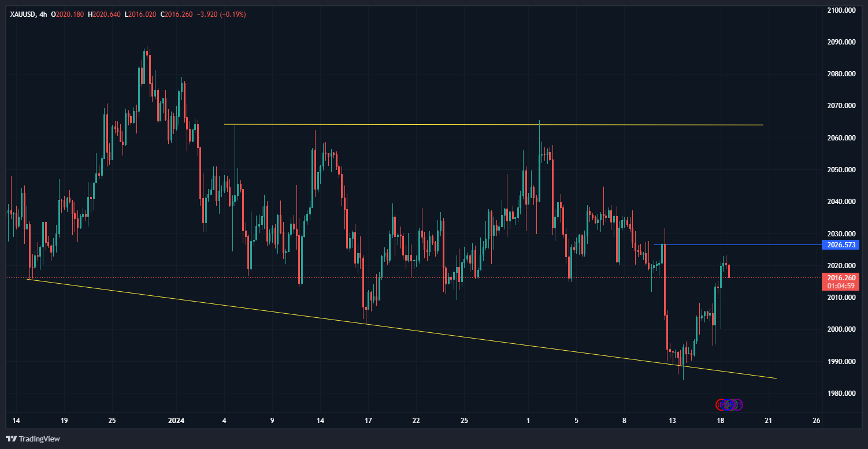This screenshot has width=868, height=449.
Task: Click the 22 date label on time axis
Action: (x=416, y=421)
